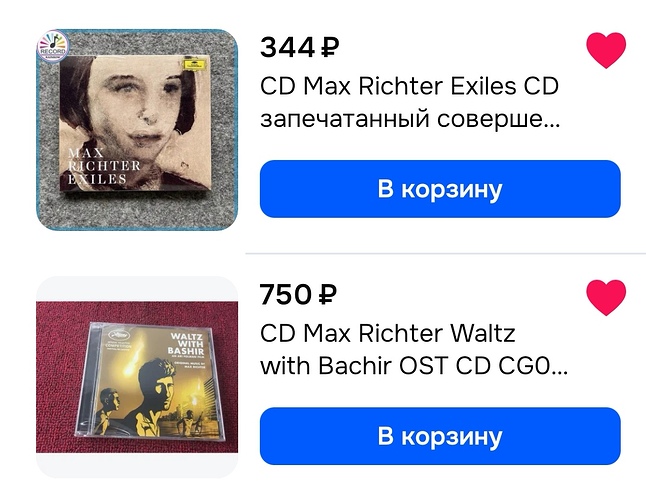Image resolution: width=646 pixels, height=500 pixels.
Task: Add the 344 ₽ Exiles CD to cart
Action: tap(440, 189)
